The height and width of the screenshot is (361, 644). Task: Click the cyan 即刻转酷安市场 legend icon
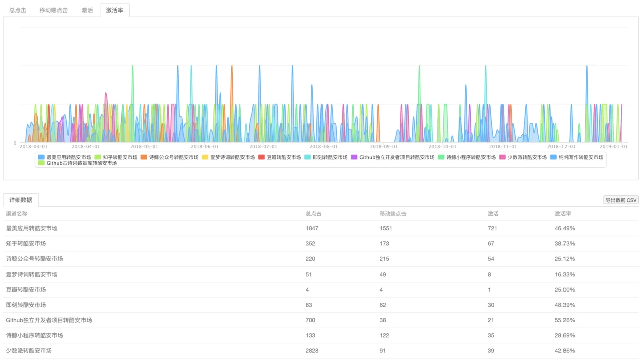point(308,157)
